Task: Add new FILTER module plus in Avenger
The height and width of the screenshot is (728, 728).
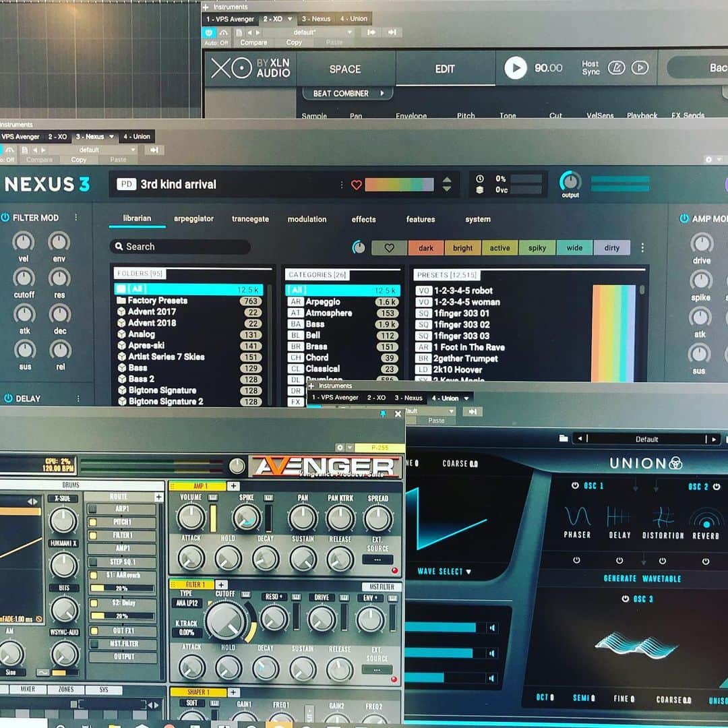Action: click(x=221, y=584)
